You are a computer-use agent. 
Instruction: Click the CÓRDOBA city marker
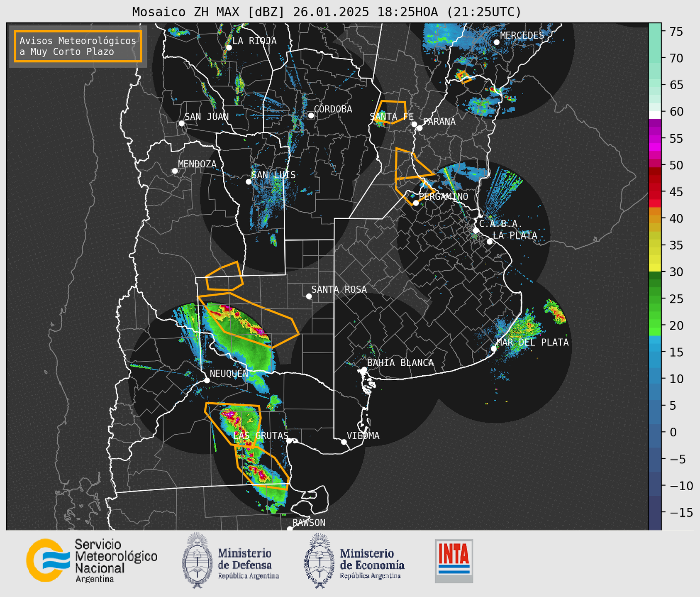[x=311, y=115]
